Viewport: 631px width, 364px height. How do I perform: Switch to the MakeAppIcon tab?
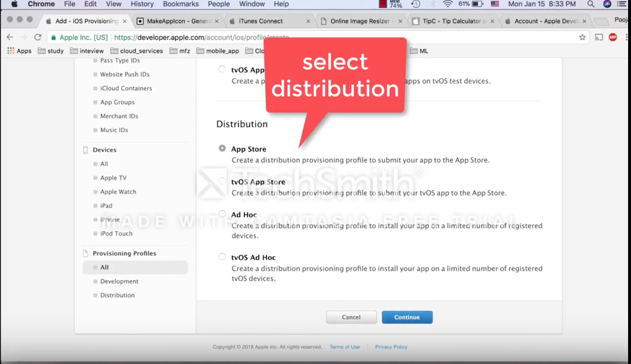point(177,21)
